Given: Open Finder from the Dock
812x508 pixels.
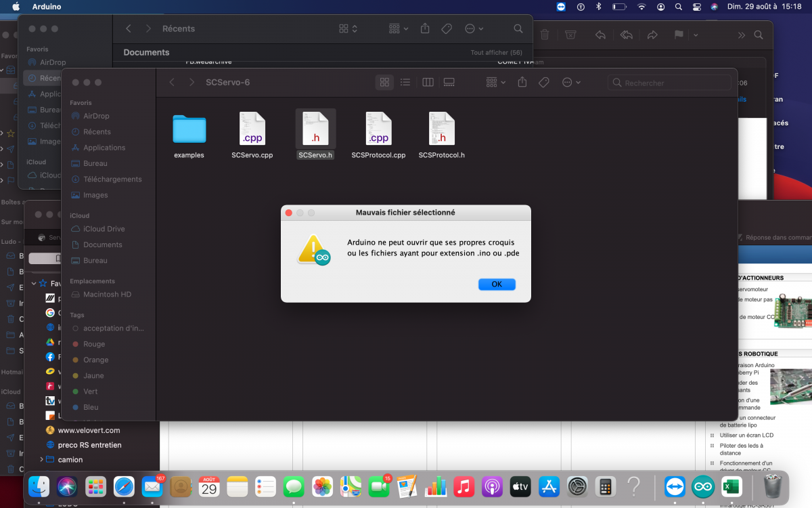Looking at the screenshot, I should click(39, 486).
